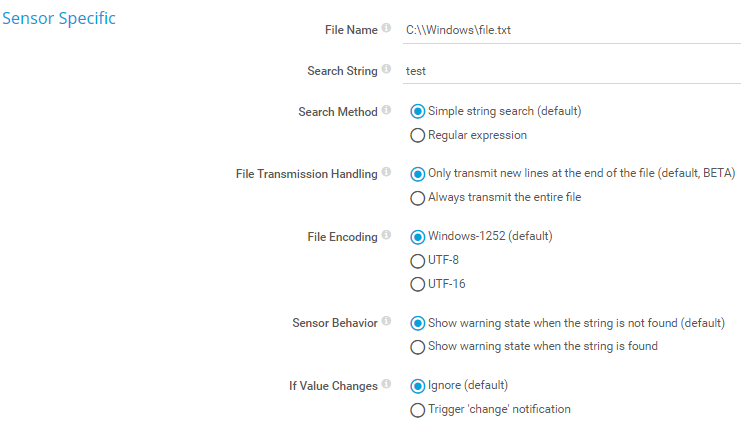Screen dimensions: 741x423
Task: Select Simple string search option
Action: click(418, 111)
